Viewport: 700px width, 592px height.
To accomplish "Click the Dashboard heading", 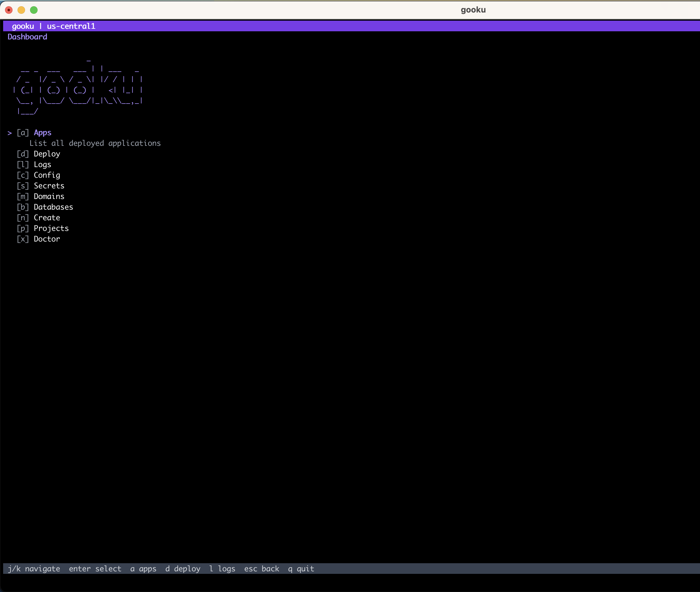I will point(28,37).
